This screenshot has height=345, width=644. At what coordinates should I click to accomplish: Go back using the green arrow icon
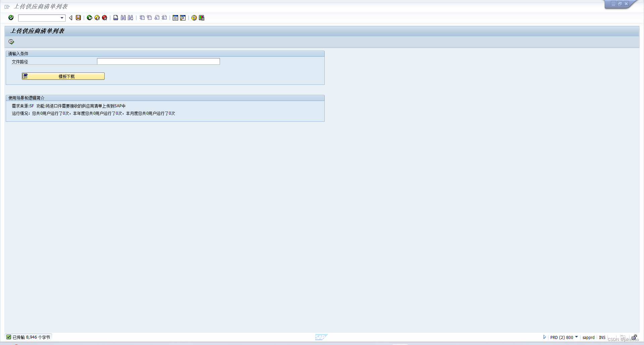click(90, 18)
